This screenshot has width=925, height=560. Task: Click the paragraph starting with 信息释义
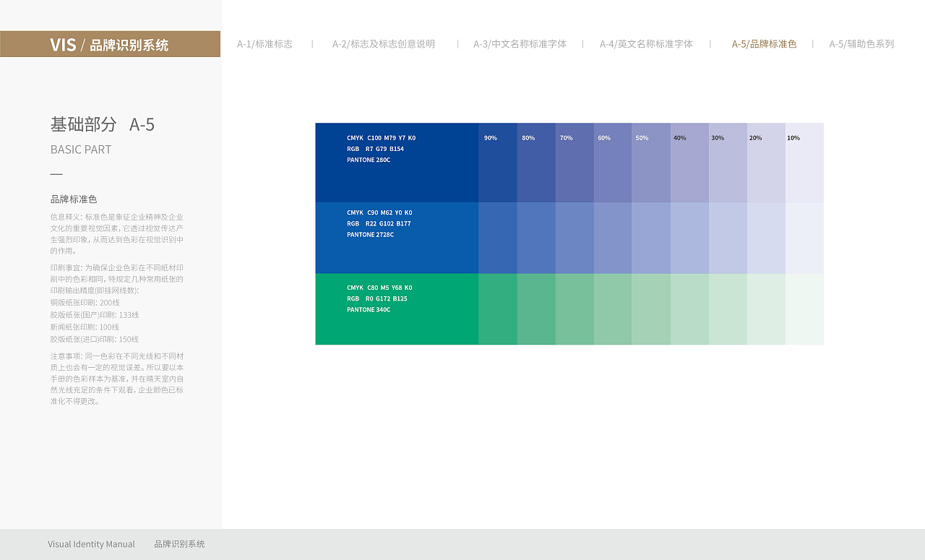pos(117,233)
